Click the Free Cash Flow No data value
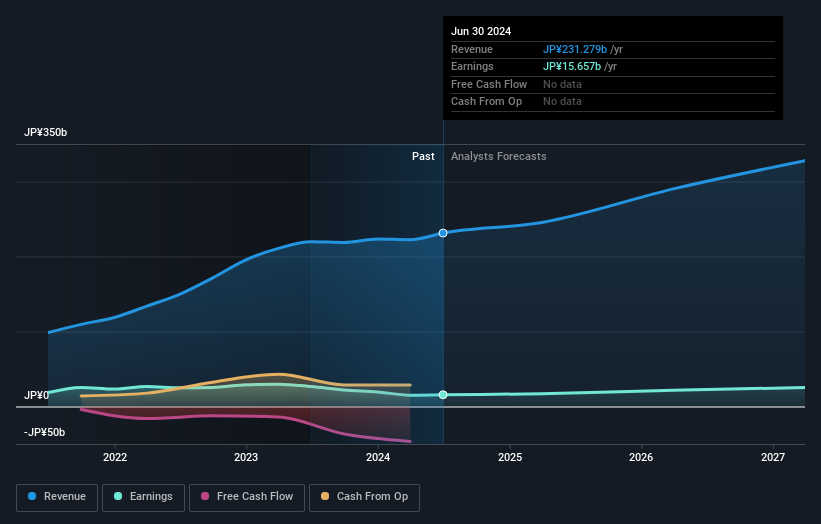The image size is (821, 524). [562, 84]
